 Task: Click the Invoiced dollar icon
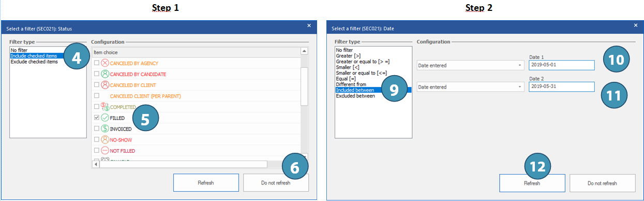pos(105,129)
